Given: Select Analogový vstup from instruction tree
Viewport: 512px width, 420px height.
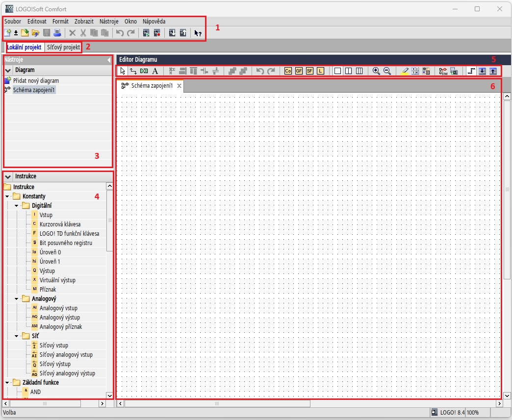Looking at the screenshot, I should [x=58, y=308].
